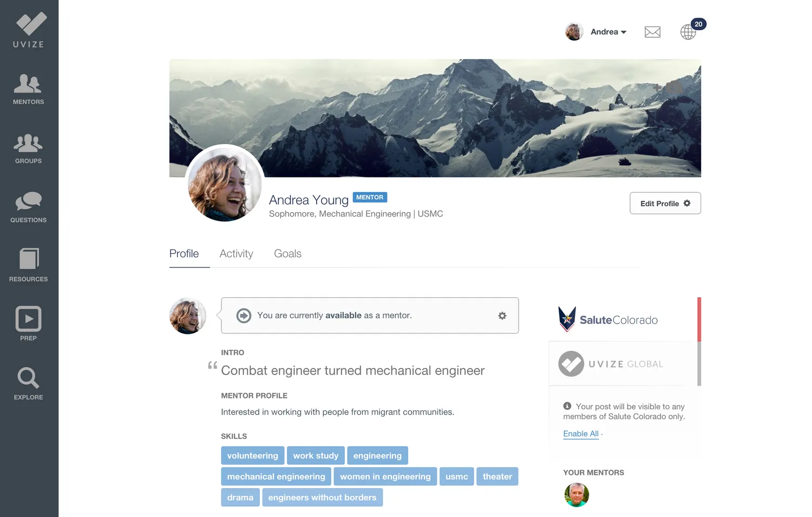The height and width of the screenshot is (517, 812).
Task: Open the Prep video icon
Action: pos(28,324)
